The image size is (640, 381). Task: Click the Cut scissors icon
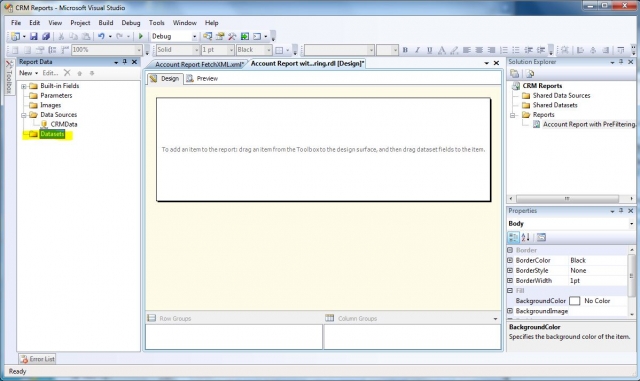(x=61, y=36)
